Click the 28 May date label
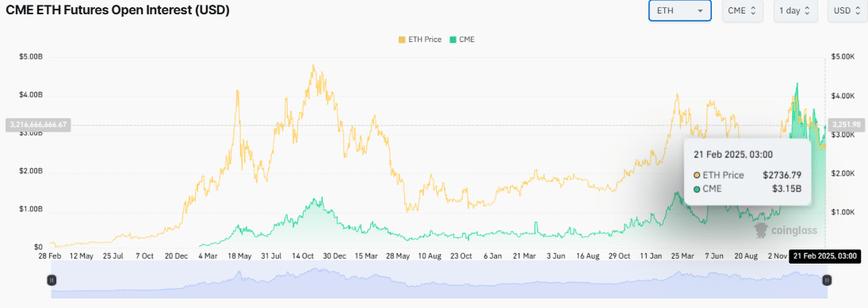The width and height of the screenshot is (868, 308). coord(398,256)
